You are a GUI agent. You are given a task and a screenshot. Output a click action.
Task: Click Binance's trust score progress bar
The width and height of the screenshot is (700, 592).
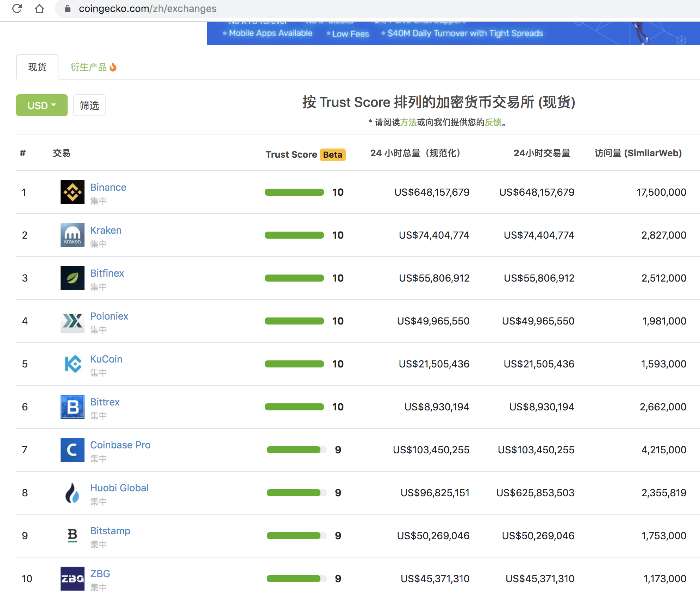[x=294, y=192]
